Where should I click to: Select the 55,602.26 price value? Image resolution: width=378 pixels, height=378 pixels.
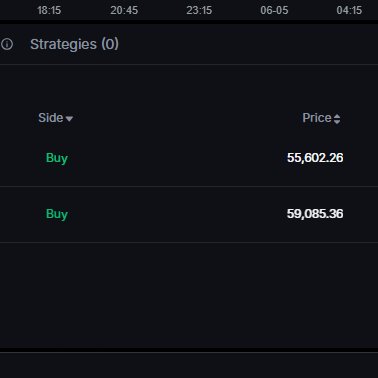point(315,158)
